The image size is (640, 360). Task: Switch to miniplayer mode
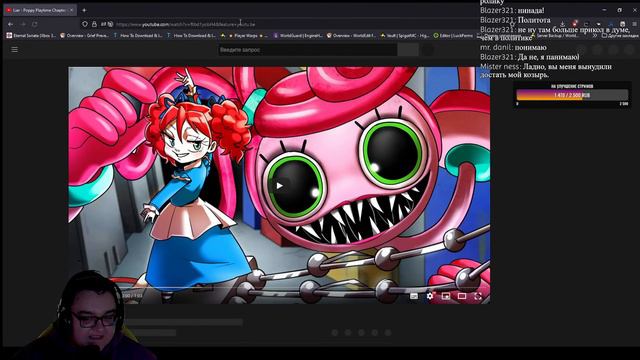(446, 296)
